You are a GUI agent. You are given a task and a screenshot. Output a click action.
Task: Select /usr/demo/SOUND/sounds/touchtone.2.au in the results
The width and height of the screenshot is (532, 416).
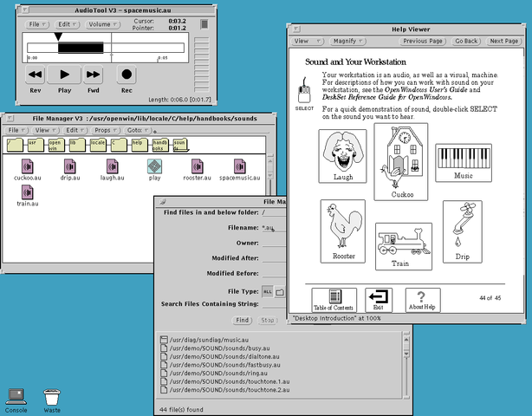[225, 390]
